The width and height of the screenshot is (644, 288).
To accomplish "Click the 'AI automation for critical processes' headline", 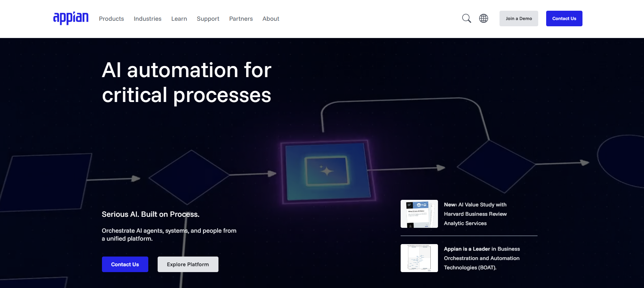I will 187,82.
